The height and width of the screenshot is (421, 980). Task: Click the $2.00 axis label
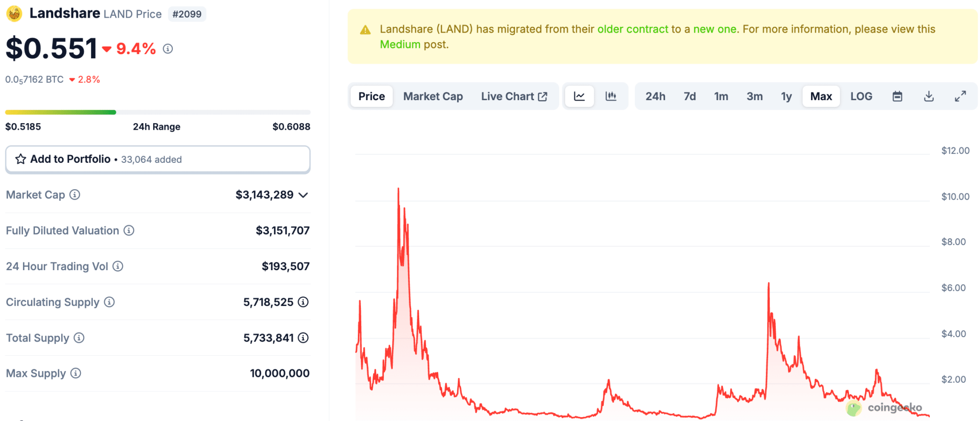click(x=953, y=379)
